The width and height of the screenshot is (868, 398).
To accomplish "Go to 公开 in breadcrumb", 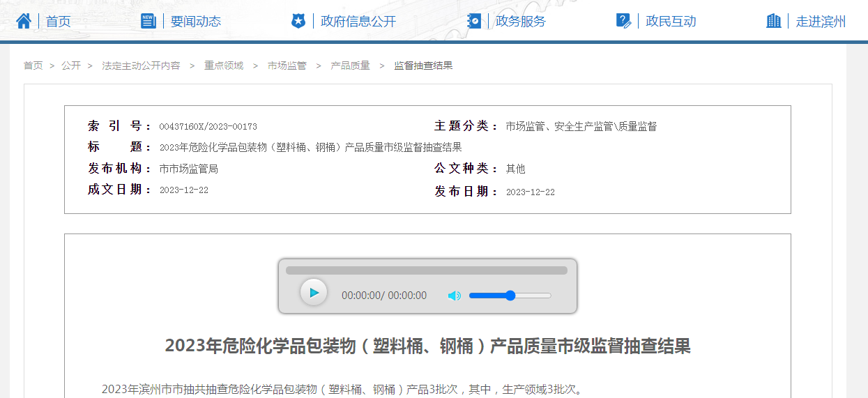I will pos(71,66).
